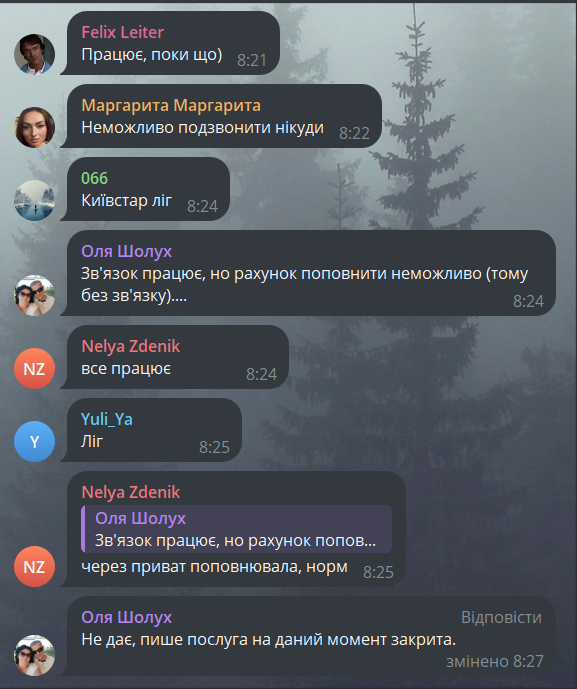Click the 'змінено 8:27' edited timestamp
577x689 pixels.
[x=495, y=661]
